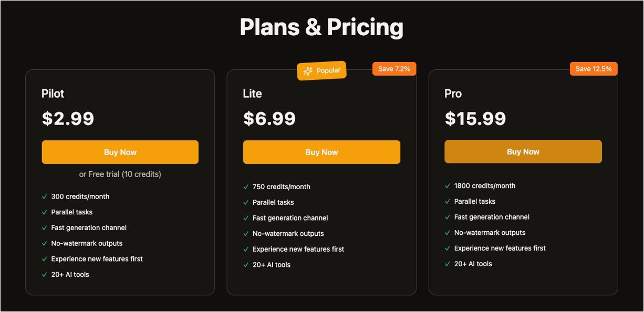Click Lite's No-watermark outputs checkmark
The image size is (644, 312).
point(246,234)
